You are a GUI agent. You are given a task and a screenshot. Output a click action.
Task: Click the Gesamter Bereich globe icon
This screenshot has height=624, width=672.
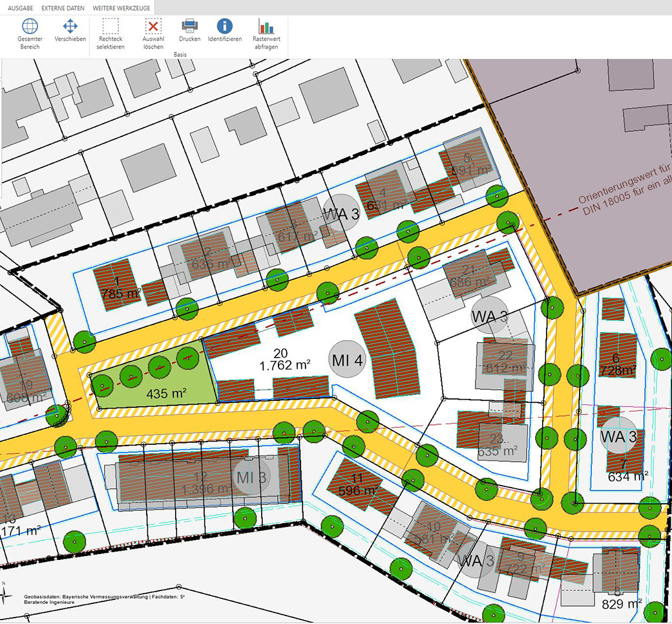(x=30, y=26)
